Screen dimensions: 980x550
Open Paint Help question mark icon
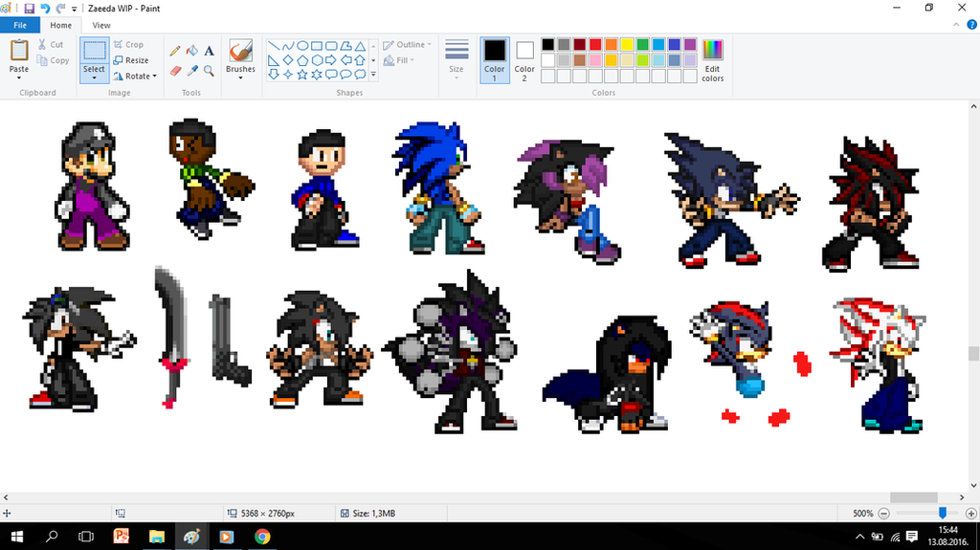(972, 25)
